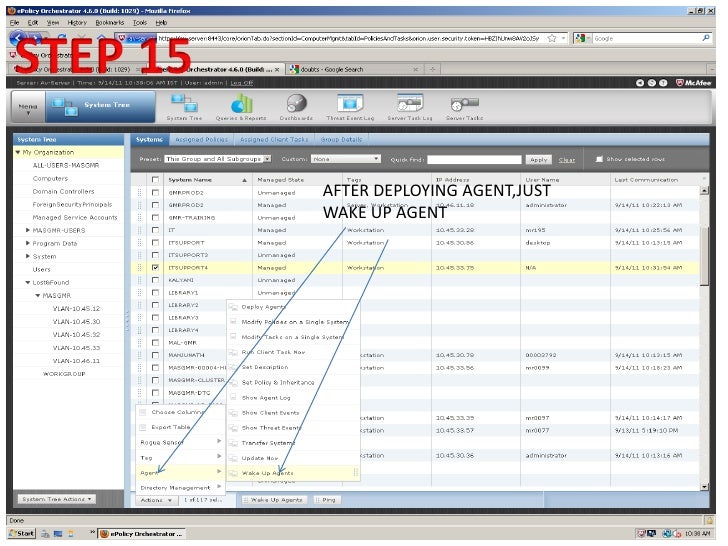Choose Directory Management submenu entry
728x546 pixels.
click(181, 488)
